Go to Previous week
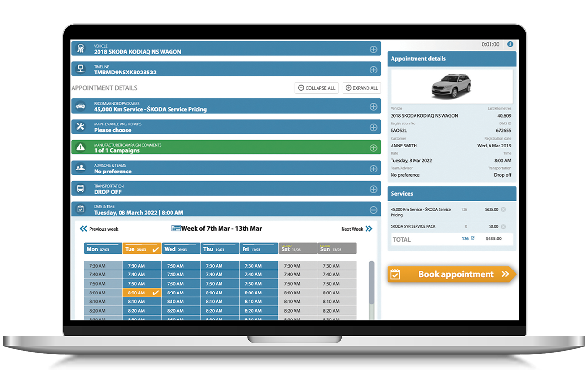This screenshot has width=588, height=392. (99, 229)
